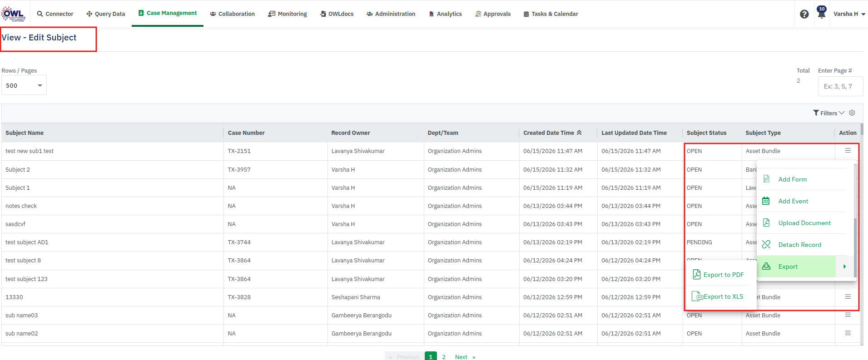Click the 06/13/2026 02:19 PM created date

(552, 242)
